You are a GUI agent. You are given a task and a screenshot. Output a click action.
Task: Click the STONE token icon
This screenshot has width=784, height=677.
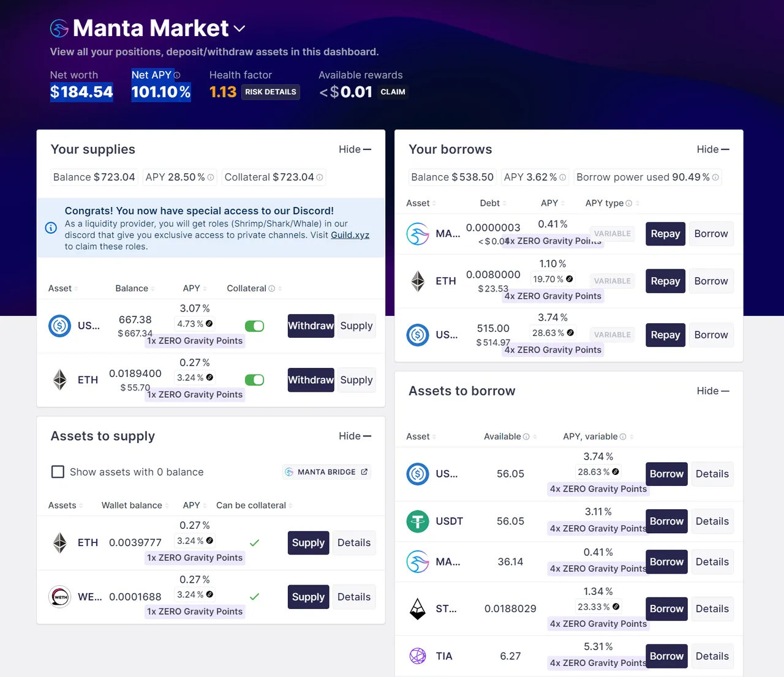418,609
